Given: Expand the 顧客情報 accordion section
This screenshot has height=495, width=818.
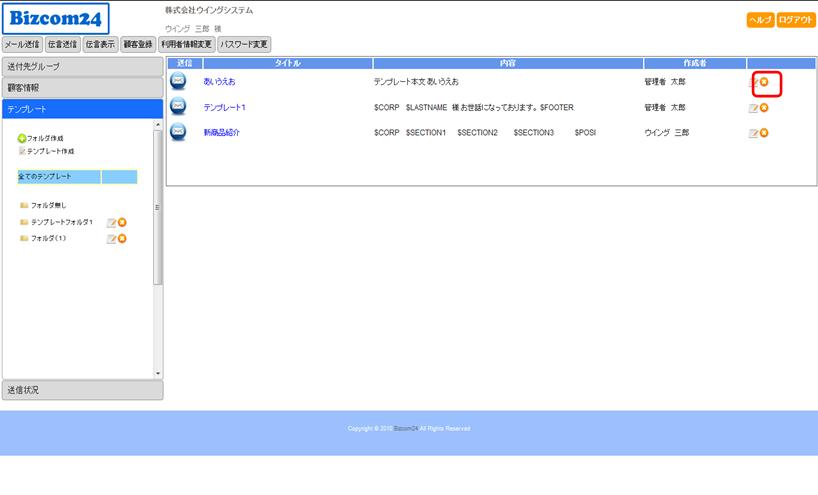Looking at the screenshot, I should click(x=81, y=88).
